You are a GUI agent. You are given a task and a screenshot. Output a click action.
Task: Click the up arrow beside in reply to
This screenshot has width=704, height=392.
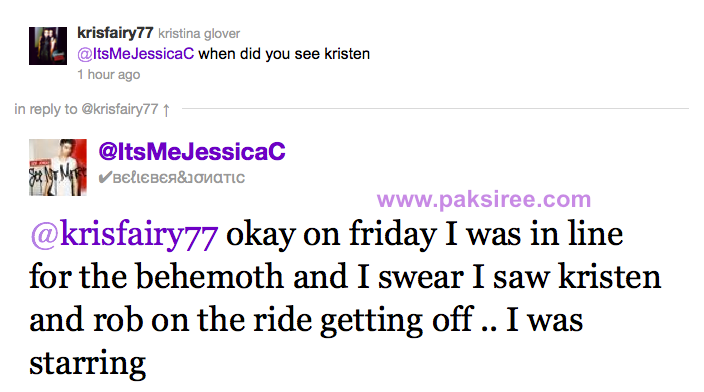pos(166,110)
